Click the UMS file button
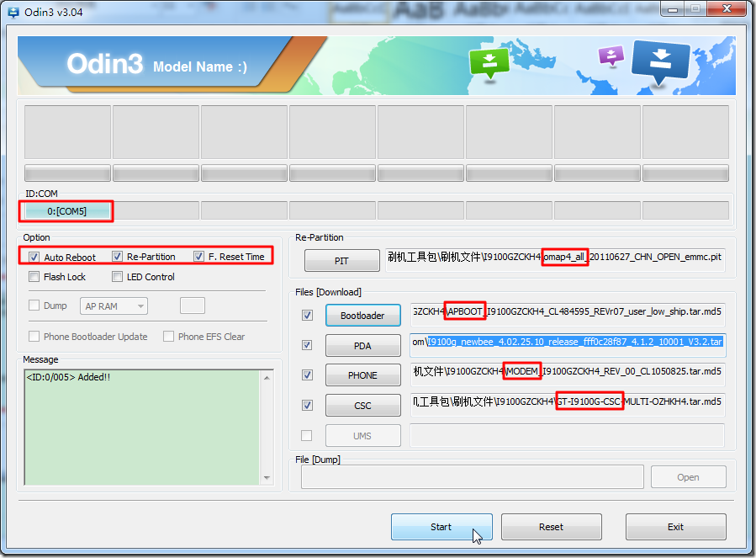This screenshot has width=756, height=558. coord(362,436)
